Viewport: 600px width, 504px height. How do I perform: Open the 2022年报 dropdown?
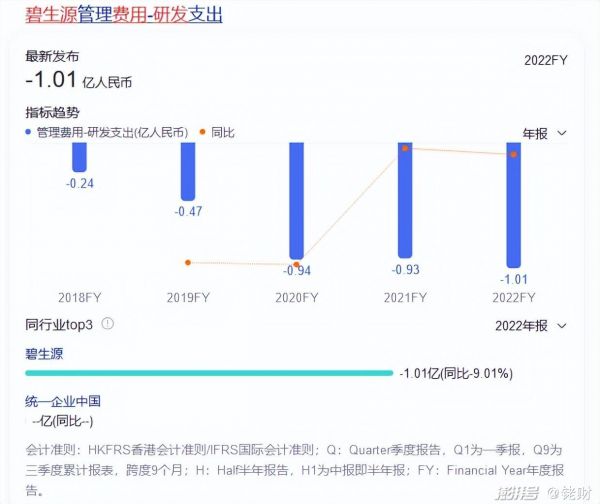tap(531, 326)
